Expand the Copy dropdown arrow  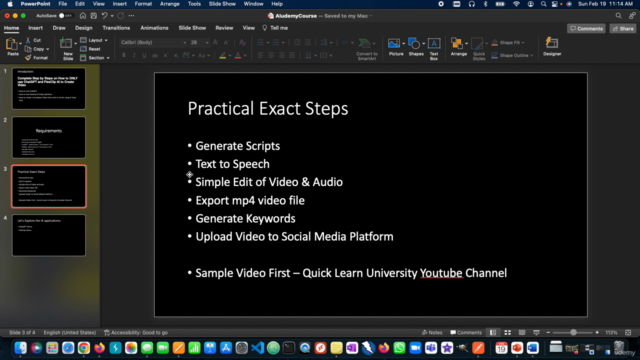[x=47, y=49]
